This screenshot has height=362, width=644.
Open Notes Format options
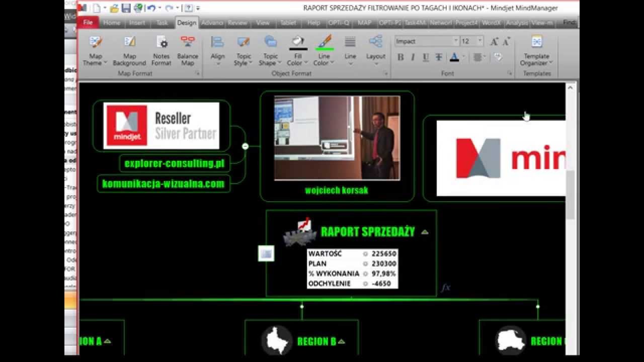(162, 51)
